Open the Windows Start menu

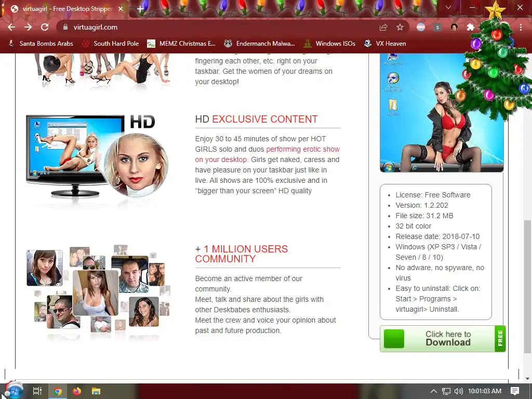point(14,391)
